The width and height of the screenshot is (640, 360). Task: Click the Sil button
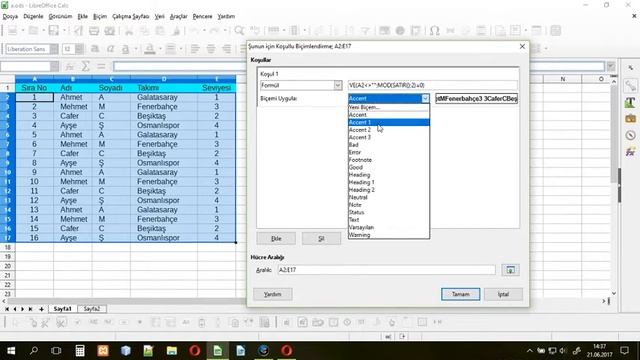(321, 238)
